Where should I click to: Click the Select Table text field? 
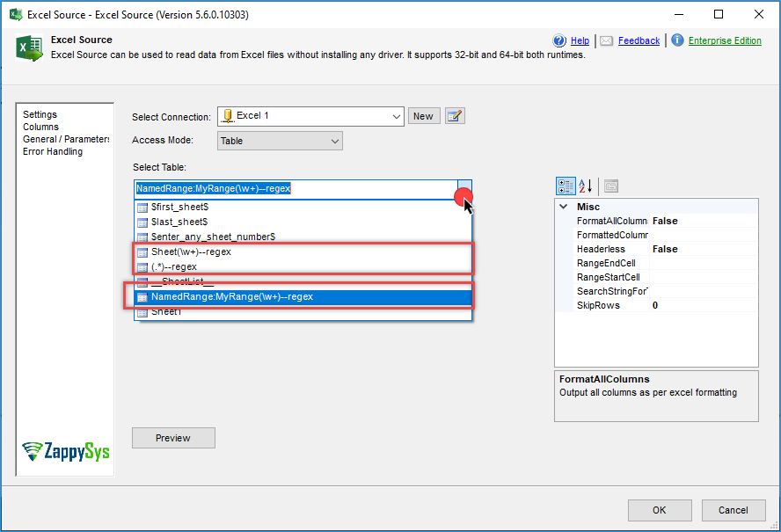tap(296, 189)
